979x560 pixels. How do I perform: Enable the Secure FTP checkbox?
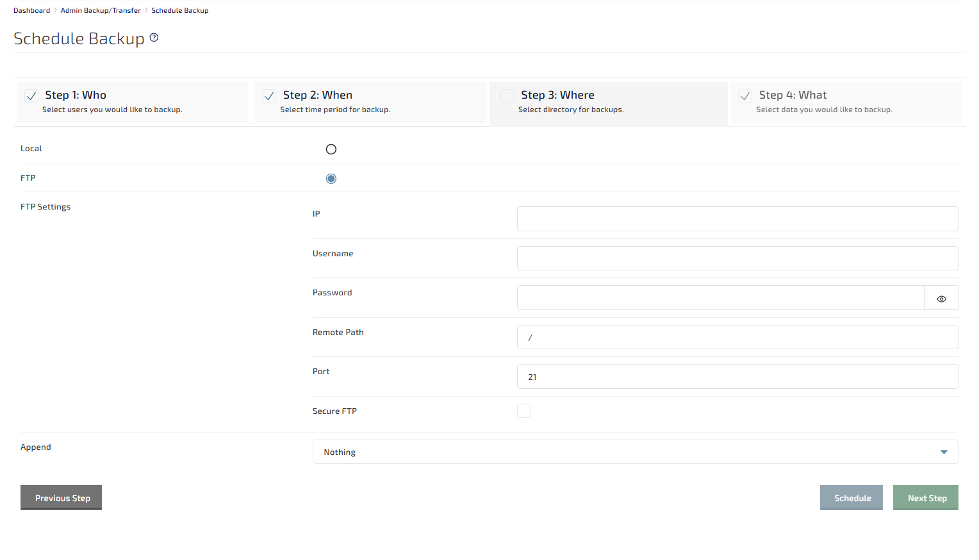click(x=524, y=411)
